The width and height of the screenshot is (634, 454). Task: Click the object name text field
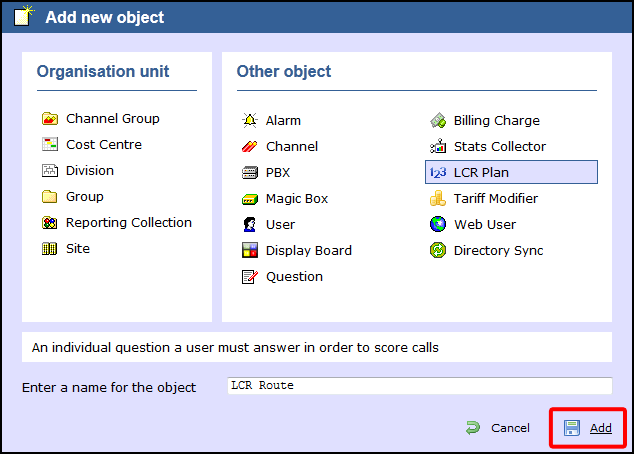click(x=418, y=386)
